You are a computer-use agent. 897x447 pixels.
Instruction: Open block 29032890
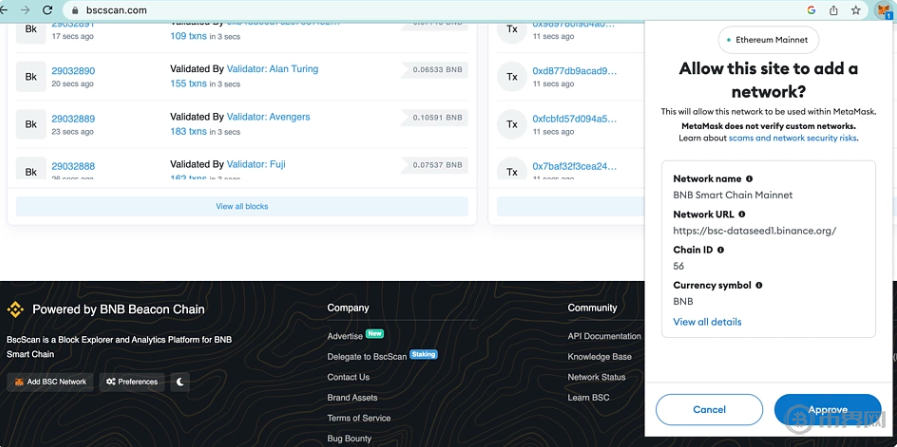pos(73,71)
